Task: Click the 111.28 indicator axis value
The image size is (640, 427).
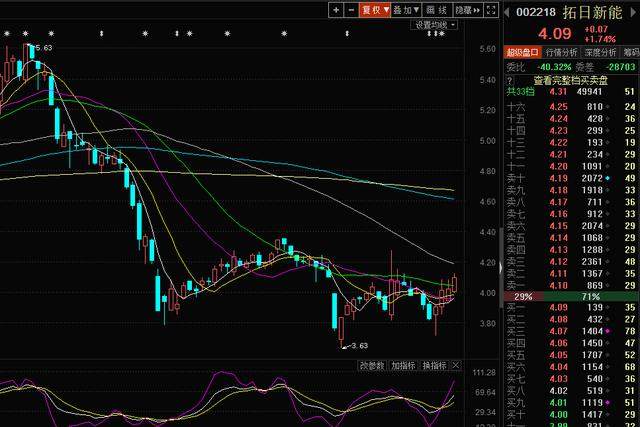Action: [x=484, y=373]
